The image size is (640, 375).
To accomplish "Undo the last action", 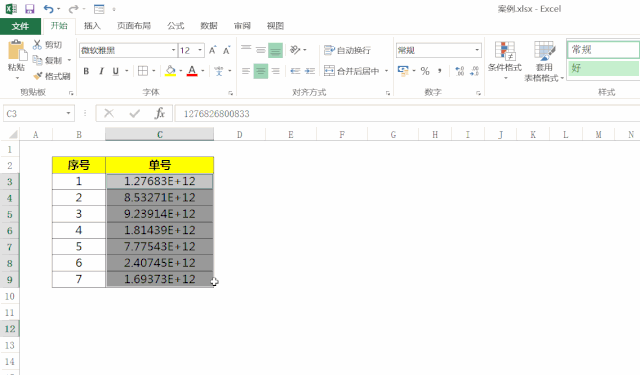I will click(x=48, y=9).
